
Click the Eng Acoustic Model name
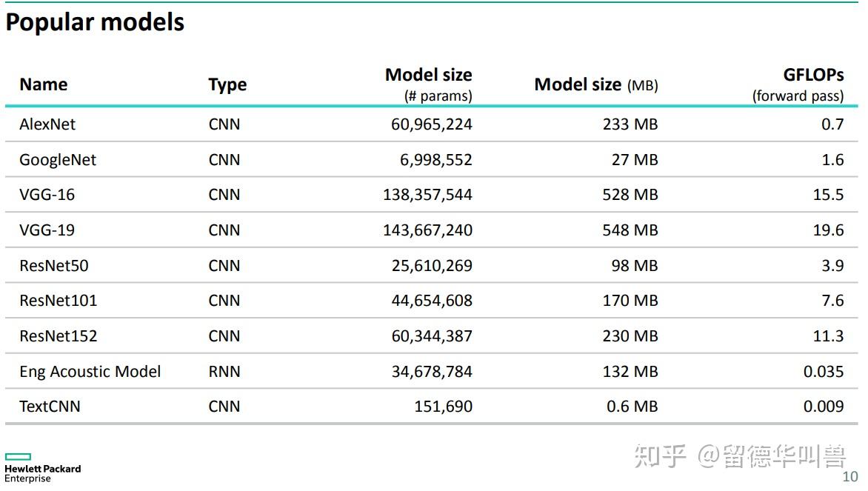pos(90,372)
